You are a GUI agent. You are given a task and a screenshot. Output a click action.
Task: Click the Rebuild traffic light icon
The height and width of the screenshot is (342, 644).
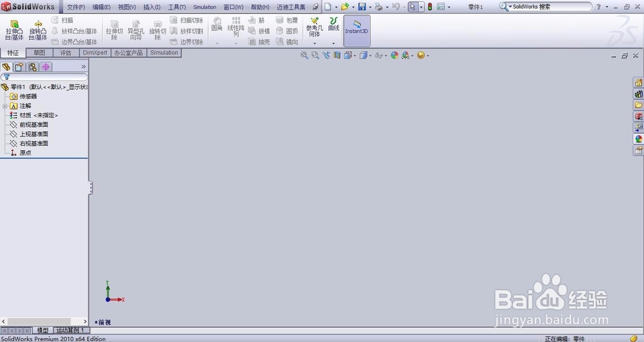[x=430, y=6]
